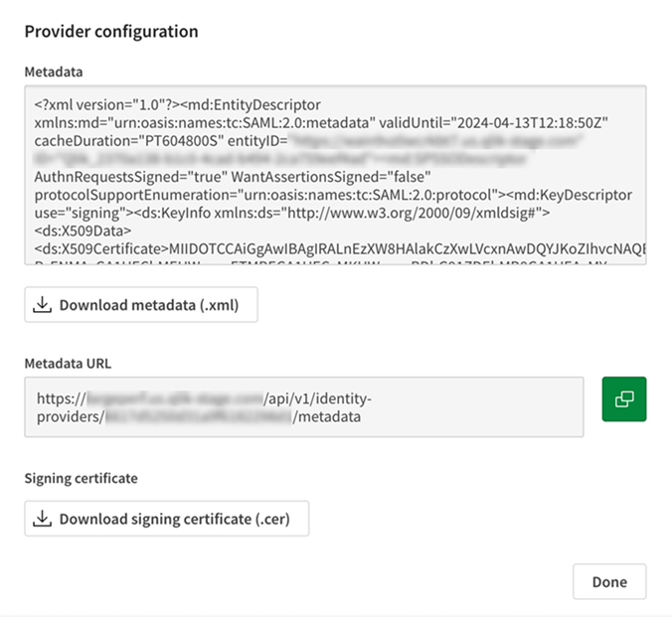This screenshot has height=617, width=672.
Task: Click the Metadata section label
Action: point(53,72)
